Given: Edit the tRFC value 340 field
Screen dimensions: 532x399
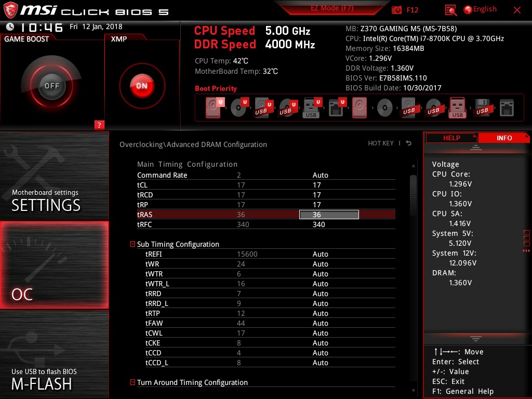Looking at the screenshot, I should coord(318,224).
